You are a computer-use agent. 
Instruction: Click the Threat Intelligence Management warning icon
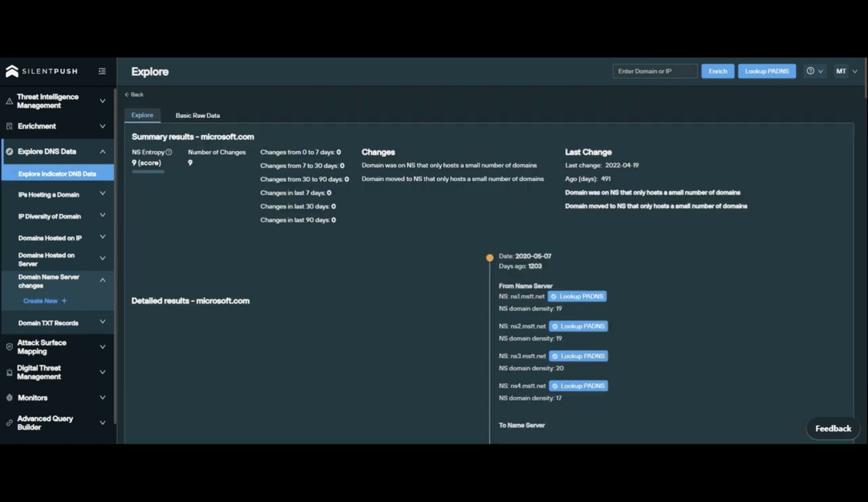tap(9, 102)
